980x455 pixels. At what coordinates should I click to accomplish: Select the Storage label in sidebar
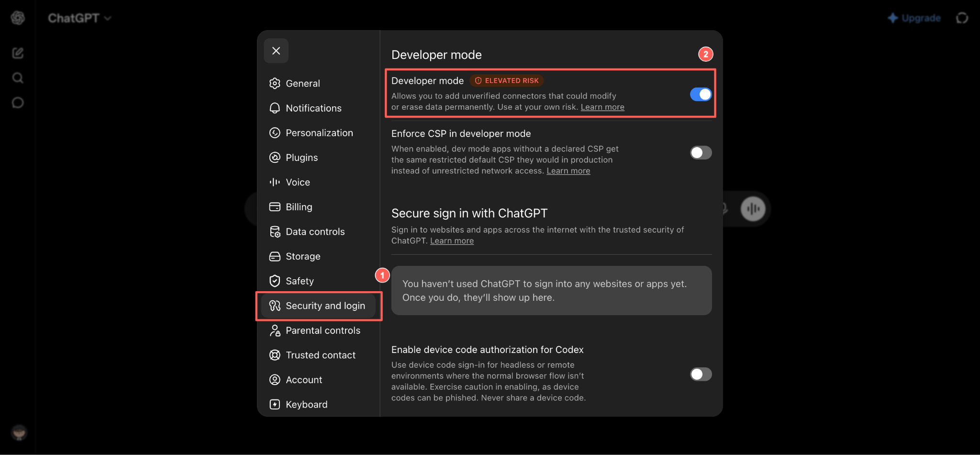[x=303, y=256]
